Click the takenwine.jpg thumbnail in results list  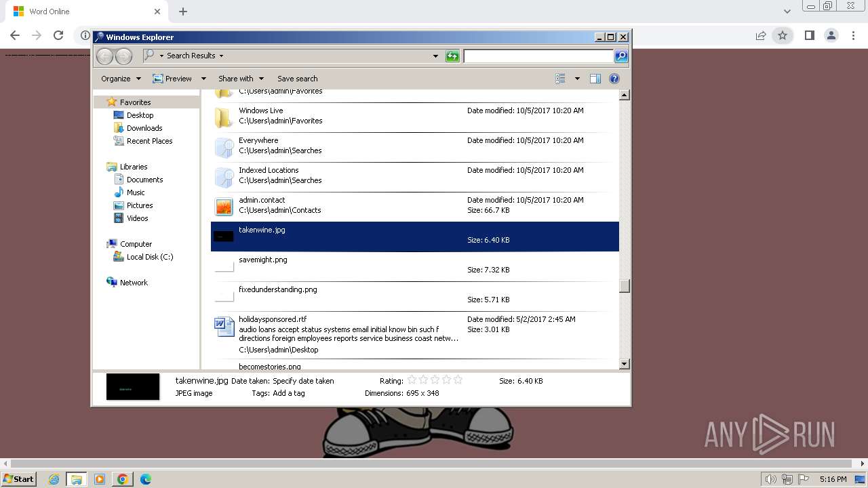coord(224,236)
